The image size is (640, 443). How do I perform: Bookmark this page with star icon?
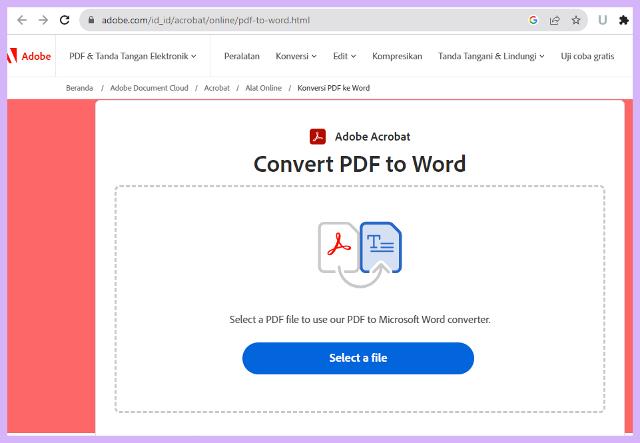[x=576, y=20]
